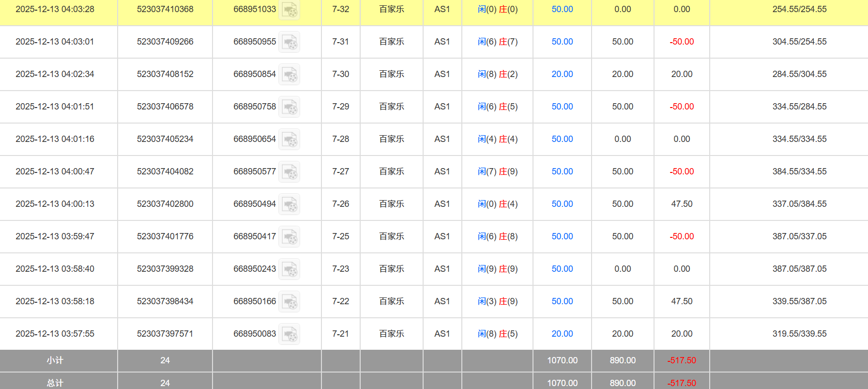Click blue 50.00 bet amount in row 7-32
This screenshot has height=389, width=868.
point(562,9)
